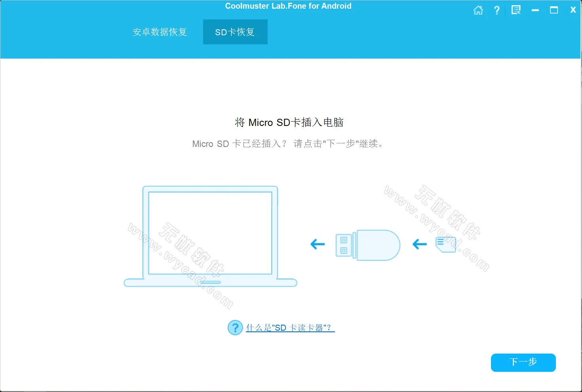Maximize the Coolmuster window
The height and width of the screenshot is (392, 582).
tap(554, 10)
